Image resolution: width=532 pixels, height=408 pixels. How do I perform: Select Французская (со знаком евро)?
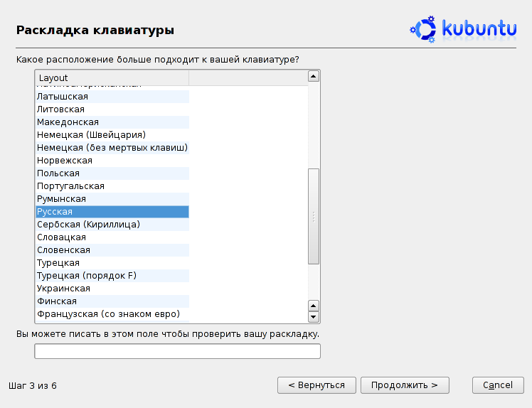point(112,314)
